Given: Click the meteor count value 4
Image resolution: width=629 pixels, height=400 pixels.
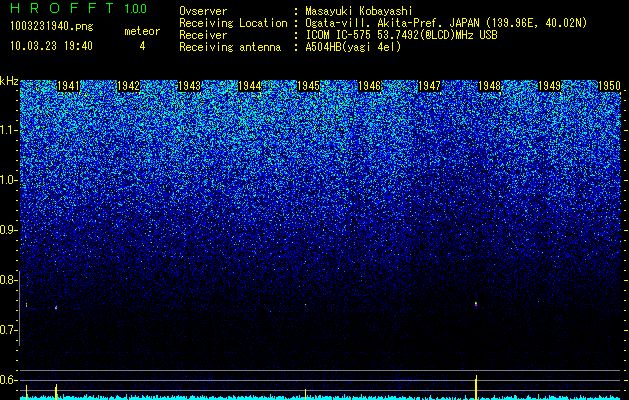Looking at the screenshot, I should [x=142, y=46].
